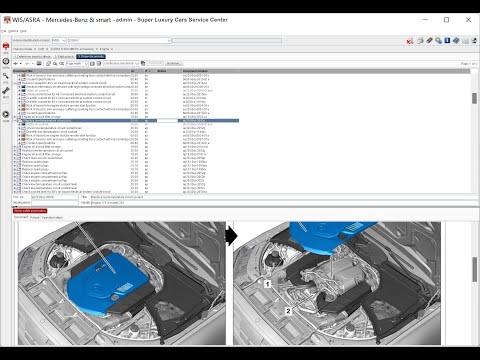Click the gray folder icon in top toolbar
This screenshot has width=480, height=360.
coord(465,41)
